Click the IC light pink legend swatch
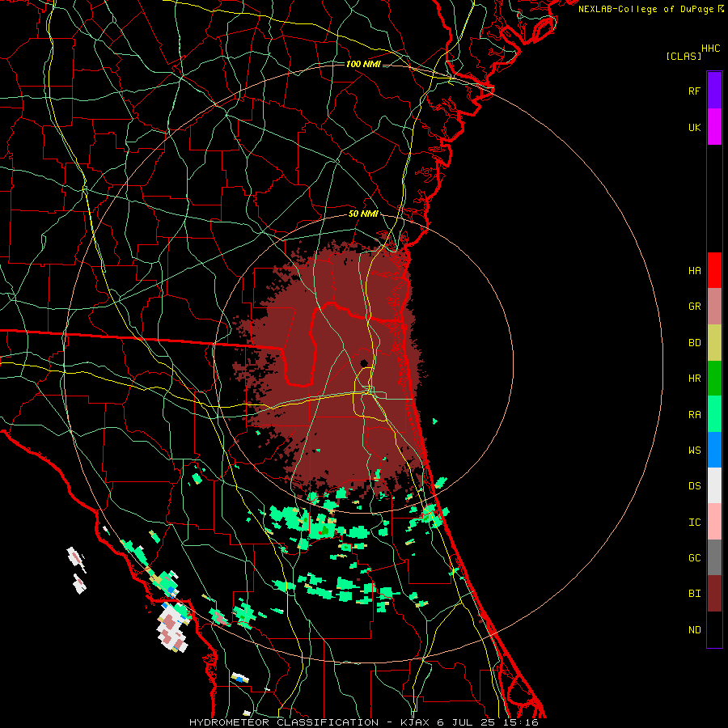The image size is (728, 728). pyautogui.click(x=714, y=522)
